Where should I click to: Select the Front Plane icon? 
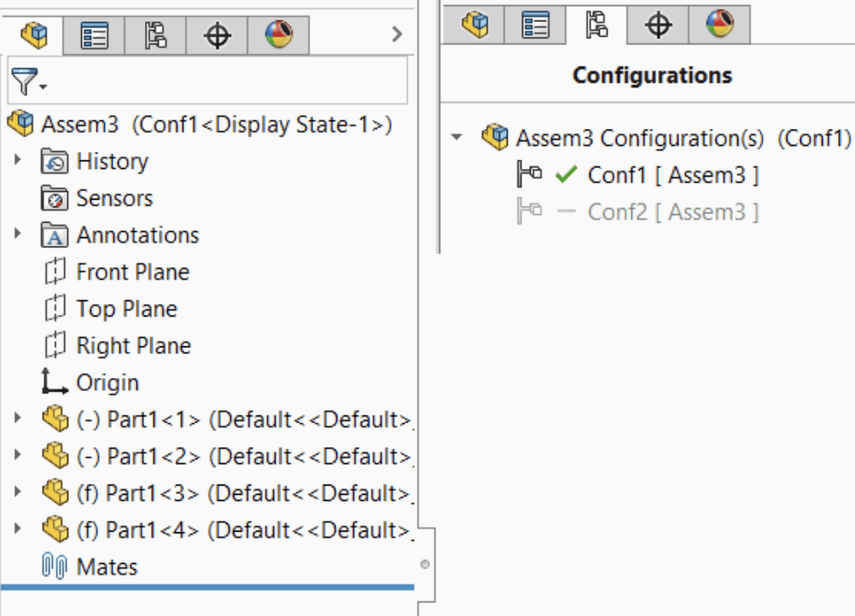[55, 271]
